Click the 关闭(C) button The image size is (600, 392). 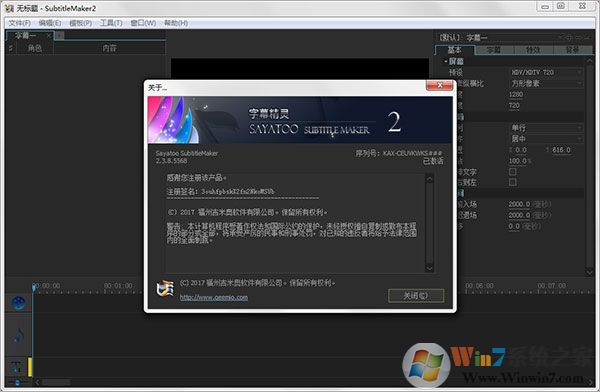416,296
